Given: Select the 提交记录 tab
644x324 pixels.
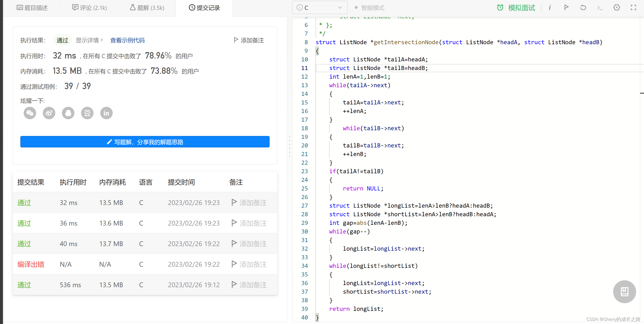Looking at the screenshot, I should (x=204, y=8).
